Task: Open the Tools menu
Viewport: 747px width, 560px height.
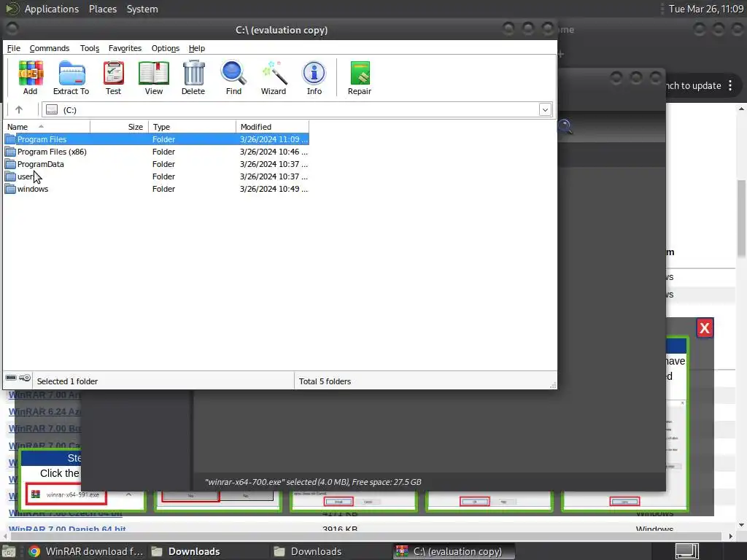Action: click(90, 48)
